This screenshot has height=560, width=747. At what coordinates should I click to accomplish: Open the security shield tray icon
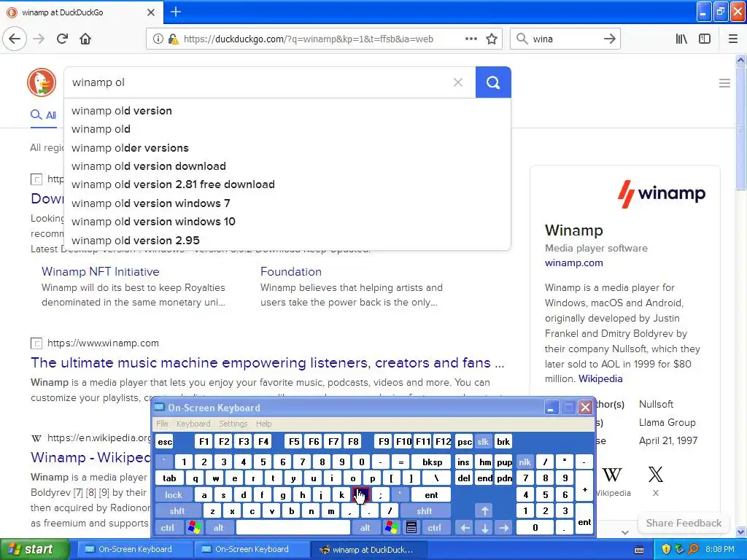point(666,549)
